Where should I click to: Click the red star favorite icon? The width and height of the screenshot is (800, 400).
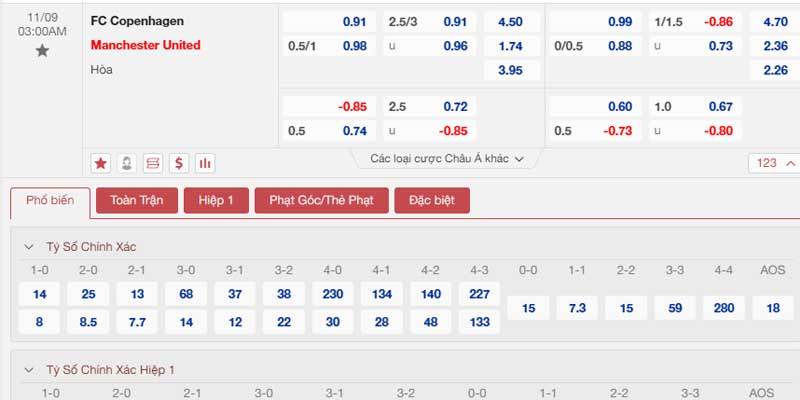[x=101, y=163]
